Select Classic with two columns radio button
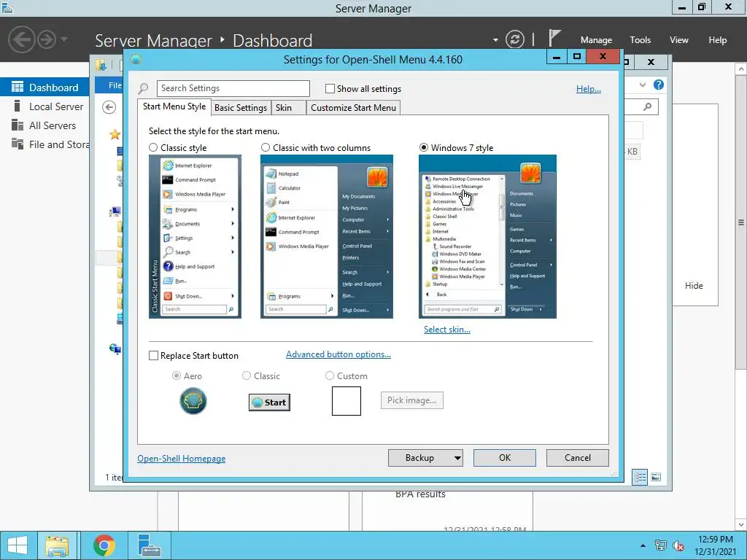The height and width of the screenshot is (560, 747). pyautogui.click(x=266, y=147)
